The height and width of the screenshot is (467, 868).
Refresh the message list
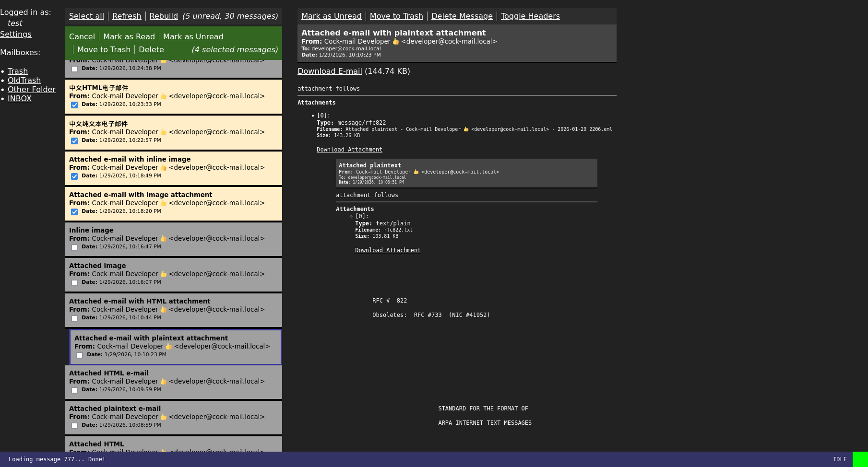coord(127,16)
